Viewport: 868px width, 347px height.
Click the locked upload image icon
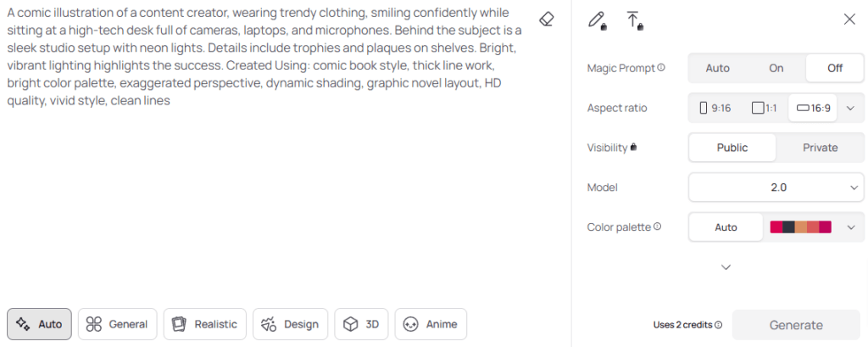pyautogui.click(x=634, y=20)
